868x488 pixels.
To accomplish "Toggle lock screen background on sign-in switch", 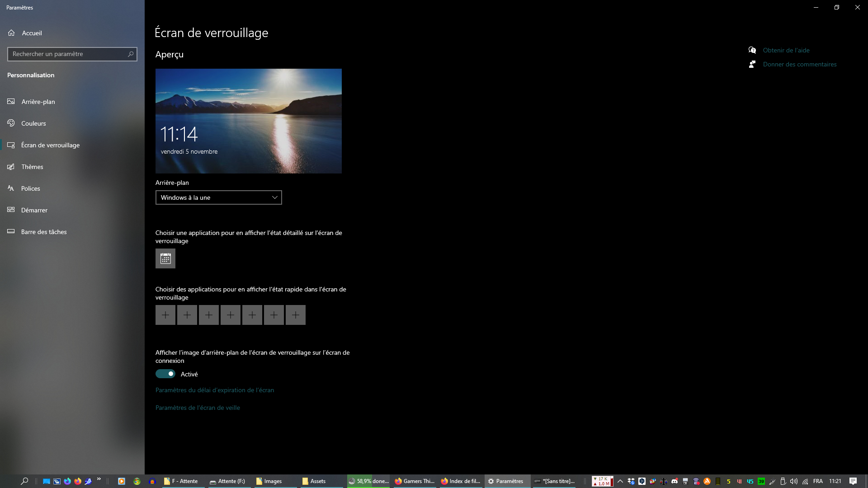I will tap(165, 374).
